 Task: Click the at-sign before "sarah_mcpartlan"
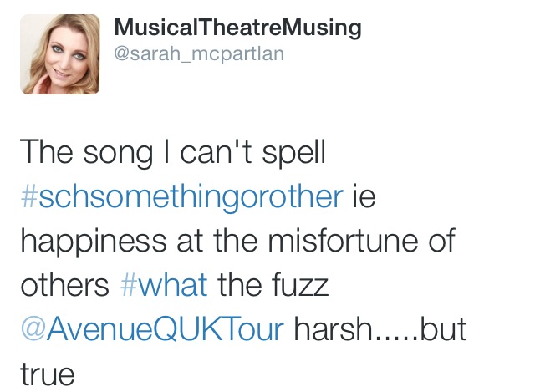point(121,53)
